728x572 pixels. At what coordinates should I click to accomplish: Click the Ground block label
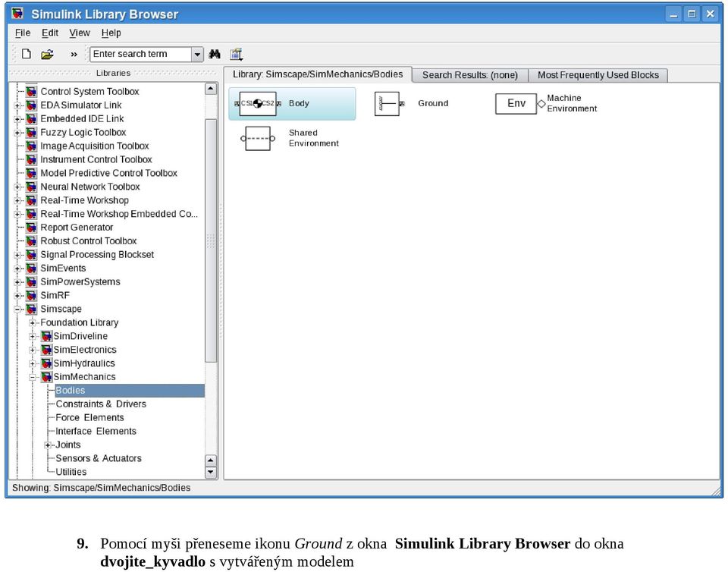433,103
